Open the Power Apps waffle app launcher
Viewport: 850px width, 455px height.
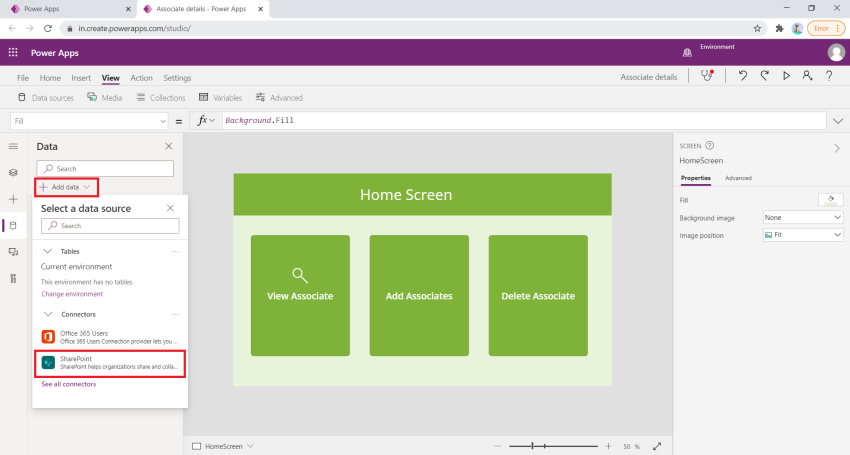coord(13,53)
